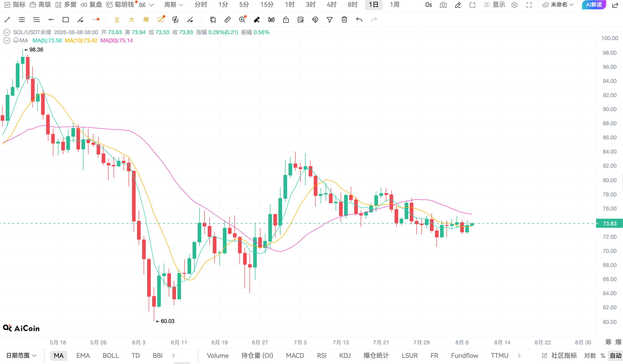Open the 指标 indicators menu

pos(15,5)
